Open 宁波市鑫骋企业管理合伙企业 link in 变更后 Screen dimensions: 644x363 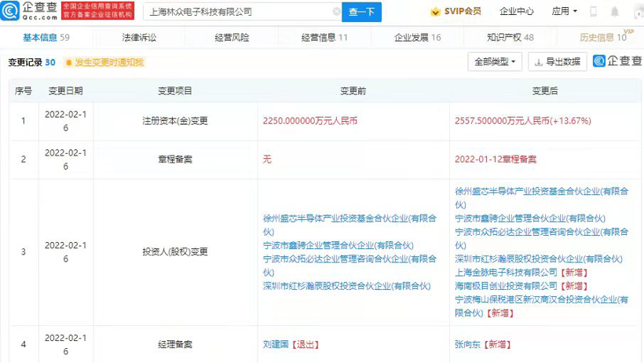click(x=530, y=218)
